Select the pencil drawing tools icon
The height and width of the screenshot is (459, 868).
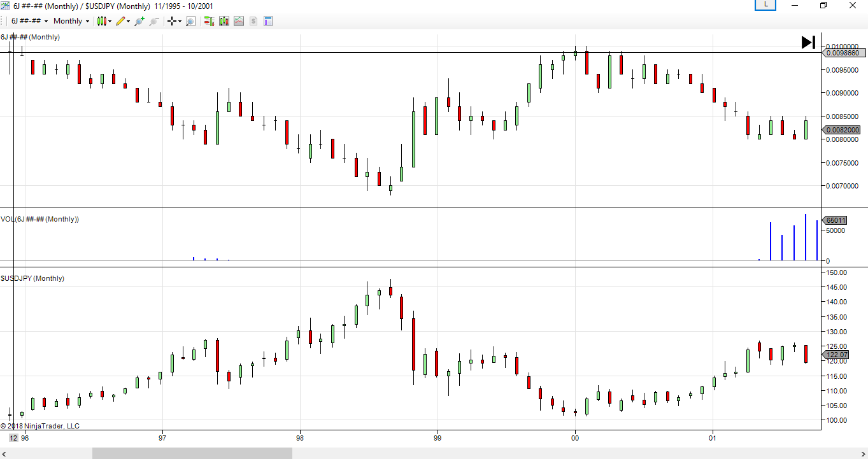pyautogui.click(x=120, y=21)
